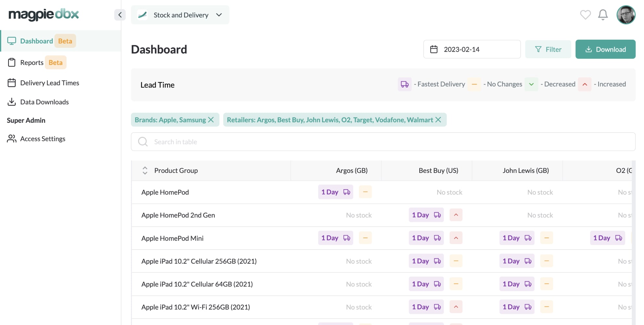Image resolution: width=644 pixels, height=325 pixels.
Task: Click Apple HomePod Mini O2 1 Day badge
Action: (x=607, y=238)
